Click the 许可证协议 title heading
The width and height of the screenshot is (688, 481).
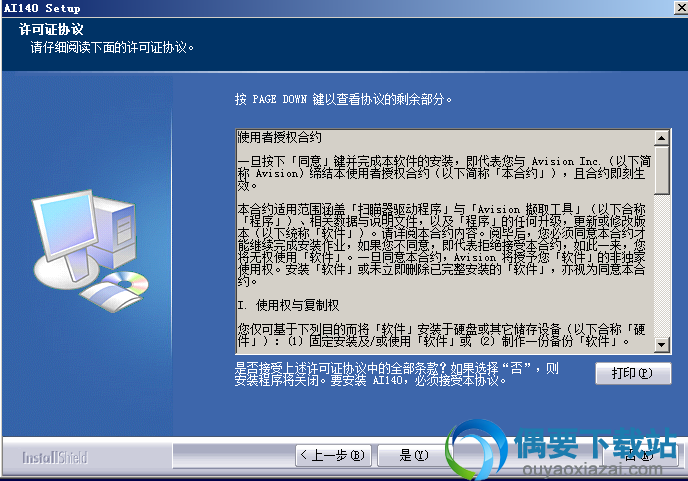[51, 29]
